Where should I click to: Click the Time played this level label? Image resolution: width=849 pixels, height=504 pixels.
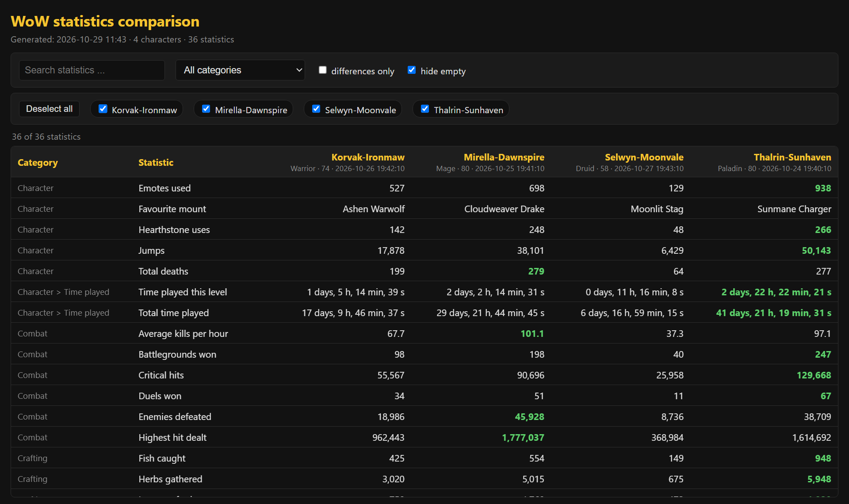pyautogui.click(x=183, y=292)
